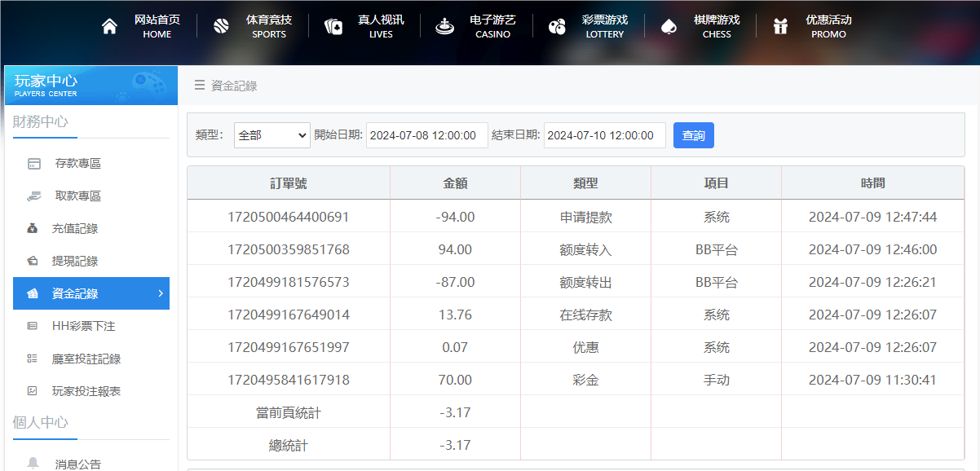Image resolution: width=980 pixels, height=471 pixels.
Task: Select the 体育竞技 SPORTS basketball icon
Action: coord(220,25)
